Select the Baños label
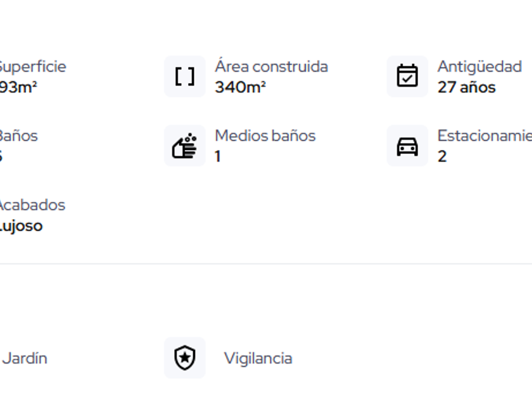Viewport: 532px width, 399px height. point(18,136)
